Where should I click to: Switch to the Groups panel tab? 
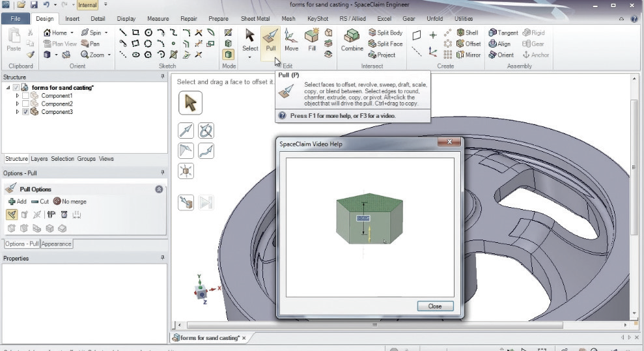tap(86, 159)
